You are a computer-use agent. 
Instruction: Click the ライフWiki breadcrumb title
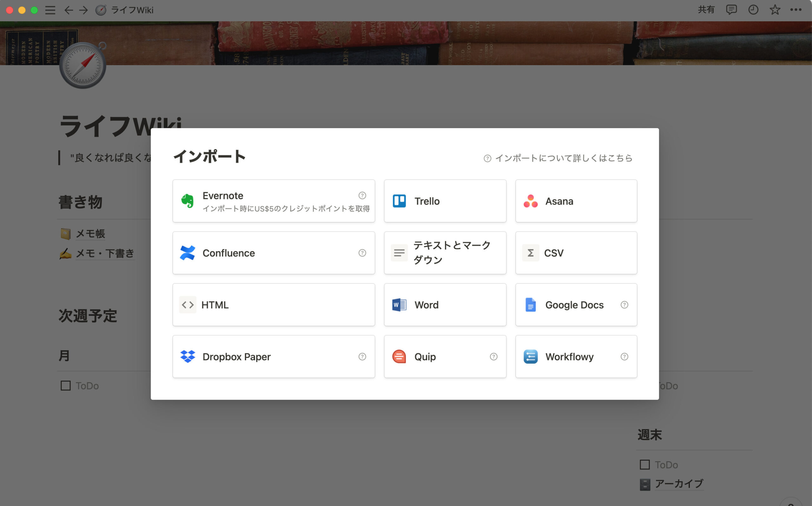click(132, 10)
